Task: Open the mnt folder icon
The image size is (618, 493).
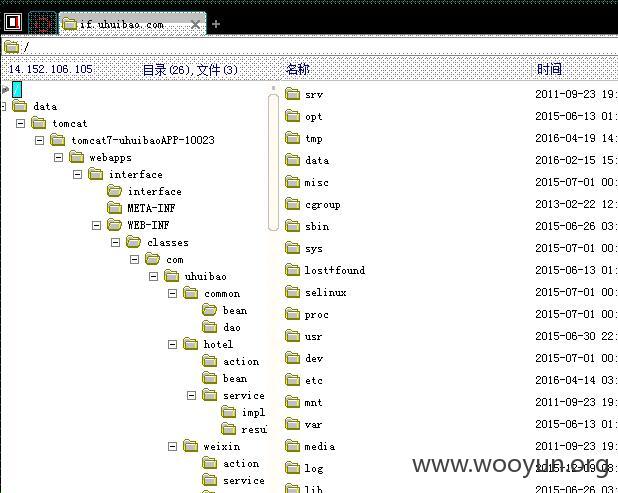Action: 292,402
